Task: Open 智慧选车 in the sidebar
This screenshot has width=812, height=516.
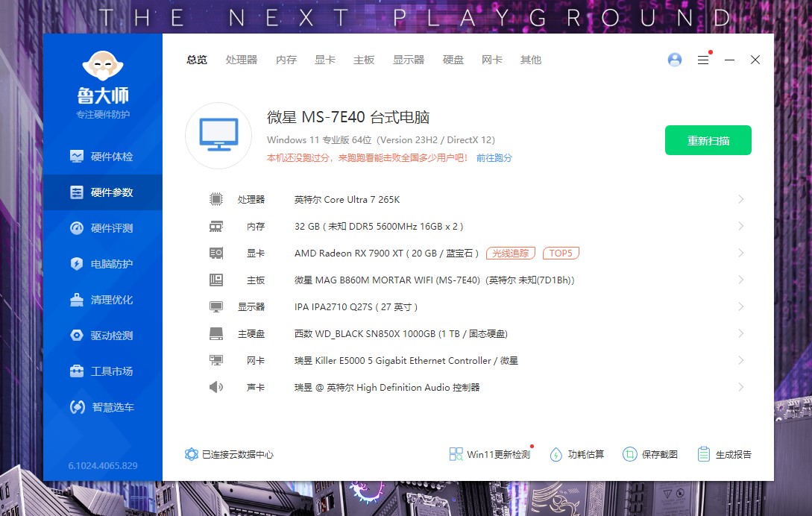Action: tap(103, 406)
